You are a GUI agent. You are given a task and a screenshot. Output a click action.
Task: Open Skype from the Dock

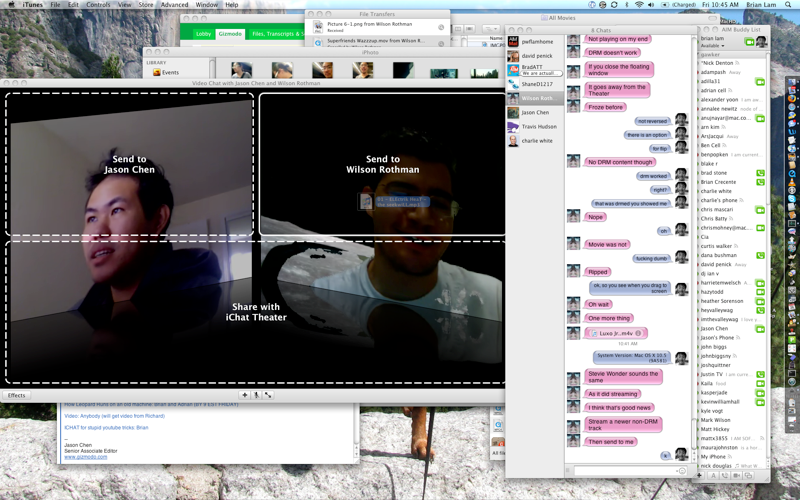coord(792,198)
